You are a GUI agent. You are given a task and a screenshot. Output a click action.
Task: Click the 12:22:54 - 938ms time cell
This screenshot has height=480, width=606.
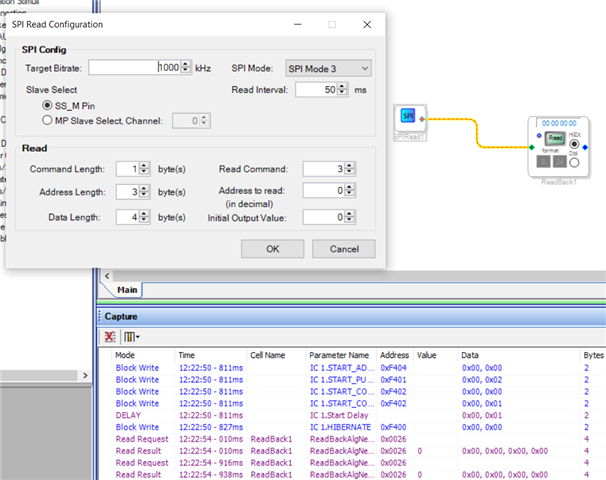(211, 475)
